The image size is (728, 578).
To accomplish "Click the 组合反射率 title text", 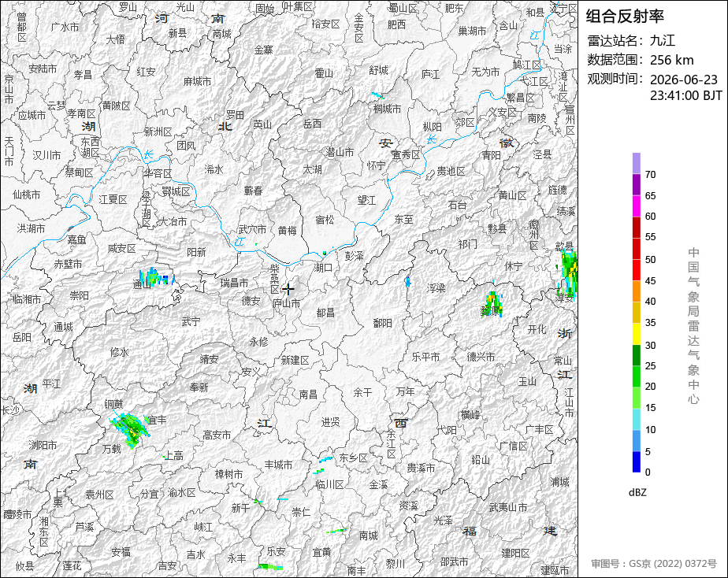I will click(625, 17).
